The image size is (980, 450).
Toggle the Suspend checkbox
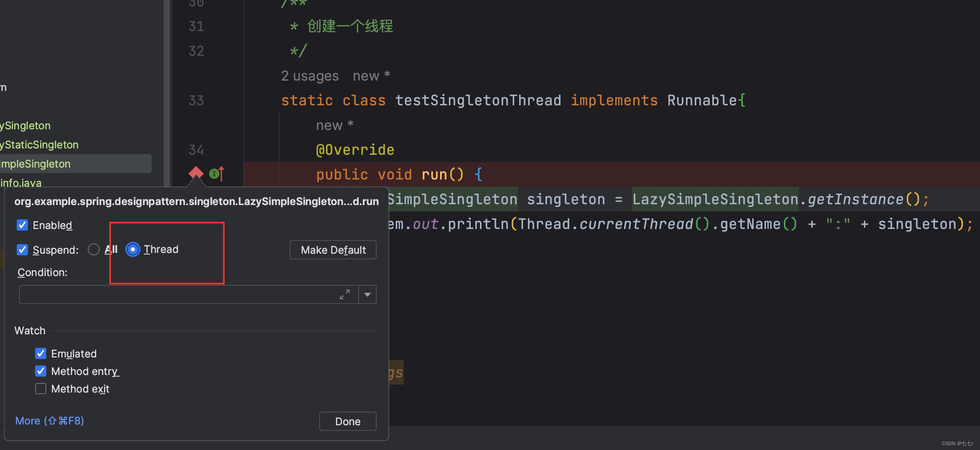click(x=22, y=250)
